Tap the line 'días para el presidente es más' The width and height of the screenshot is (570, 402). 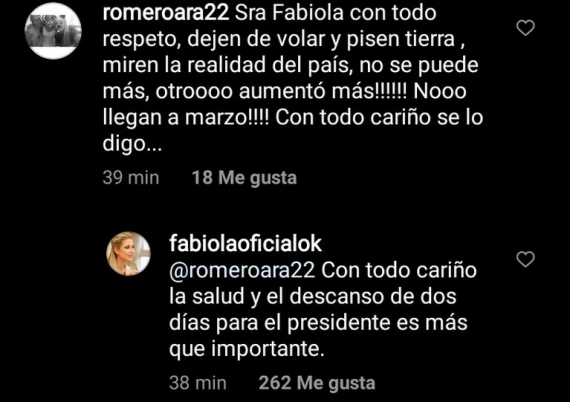click(318, 323)
